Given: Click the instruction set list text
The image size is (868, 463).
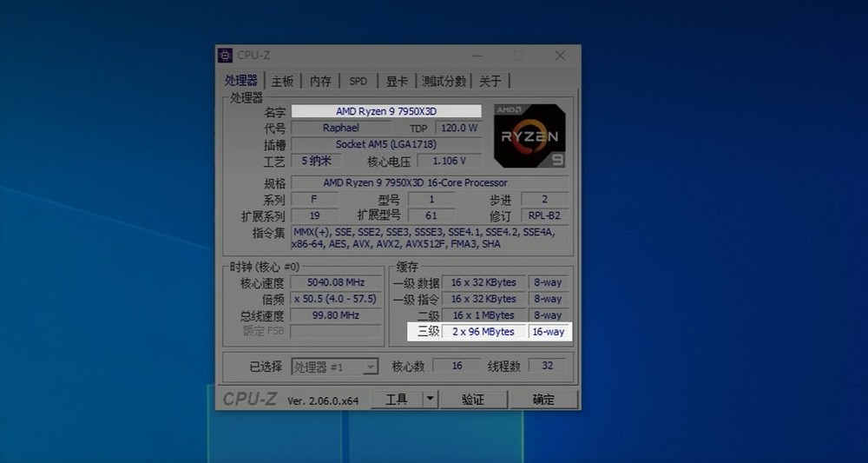Looking at the screenshot, I should (430, 238).
